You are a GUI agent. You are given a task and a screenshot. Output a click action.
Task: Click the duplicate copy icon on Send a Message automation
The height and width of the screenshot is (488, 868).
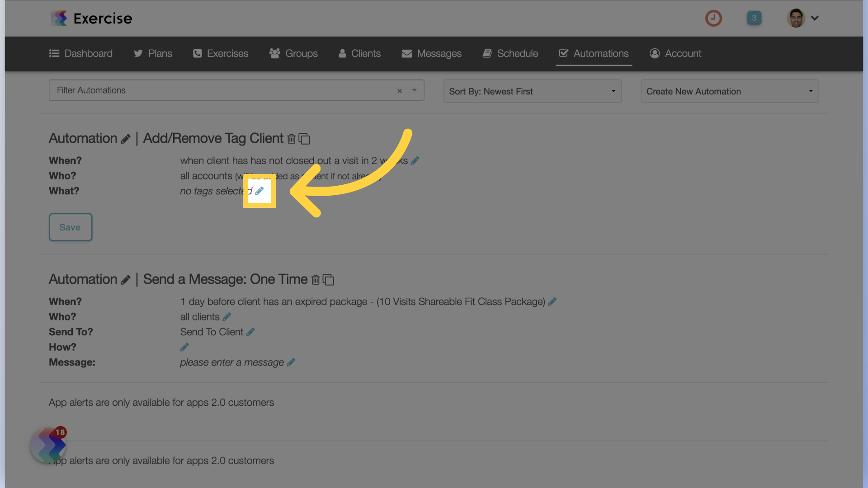329,279
